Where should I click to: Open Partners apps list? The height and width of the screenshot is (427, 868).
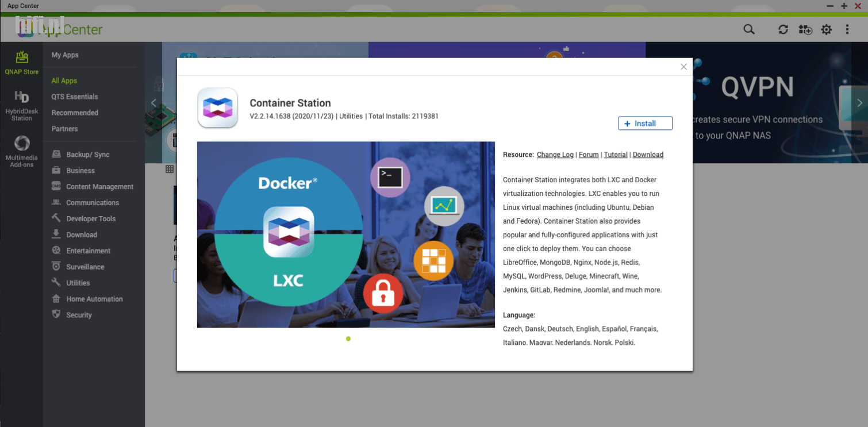click(64, 129)
